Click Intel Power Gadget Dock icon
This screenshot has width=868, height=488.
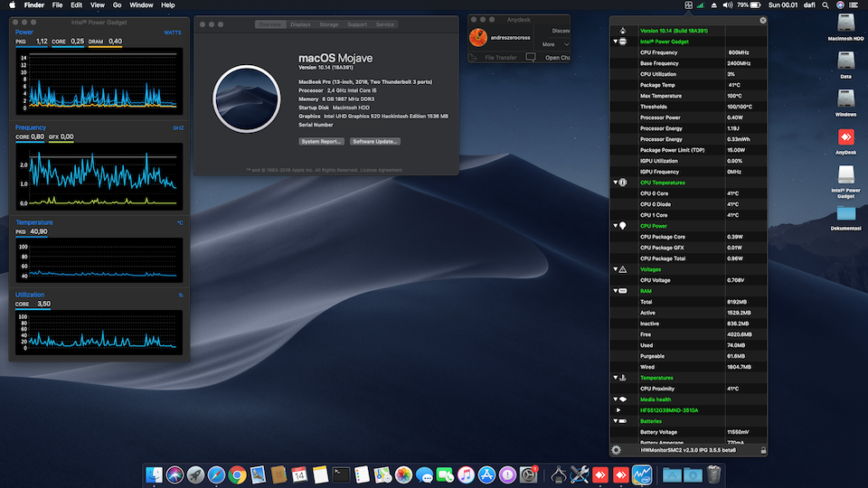click(642, 474)
